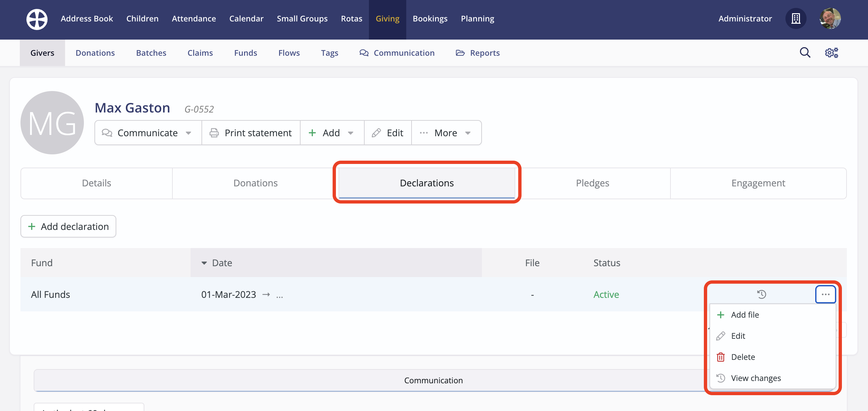Open the user profile avatar photo
The height and width of the screenshot is (411, 868).
pos(830,19)
